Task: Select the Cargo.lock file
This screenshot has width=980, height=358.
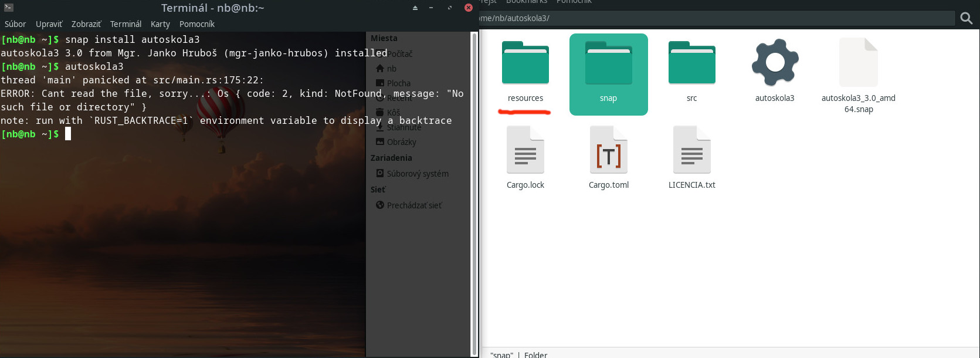Action: click(525, 151)
